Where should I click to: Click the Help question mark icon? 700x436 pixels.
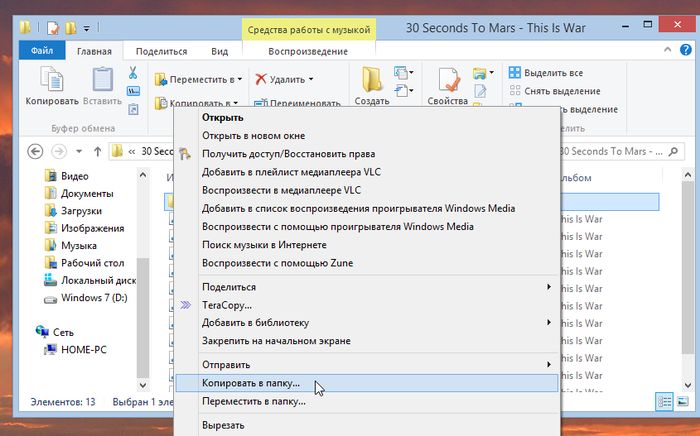(686, 50)
